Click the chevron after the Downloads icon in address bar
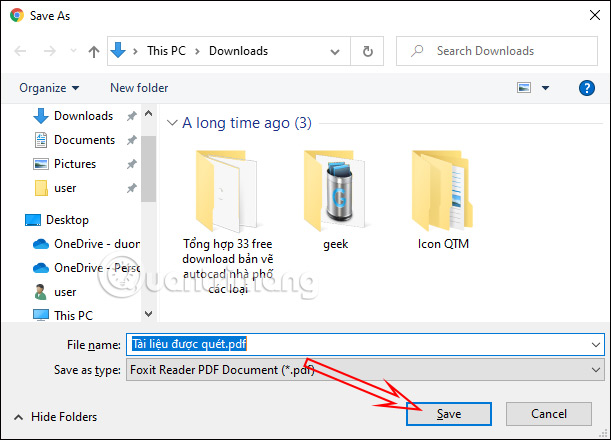The image size is (611, 440). (135, 51)
